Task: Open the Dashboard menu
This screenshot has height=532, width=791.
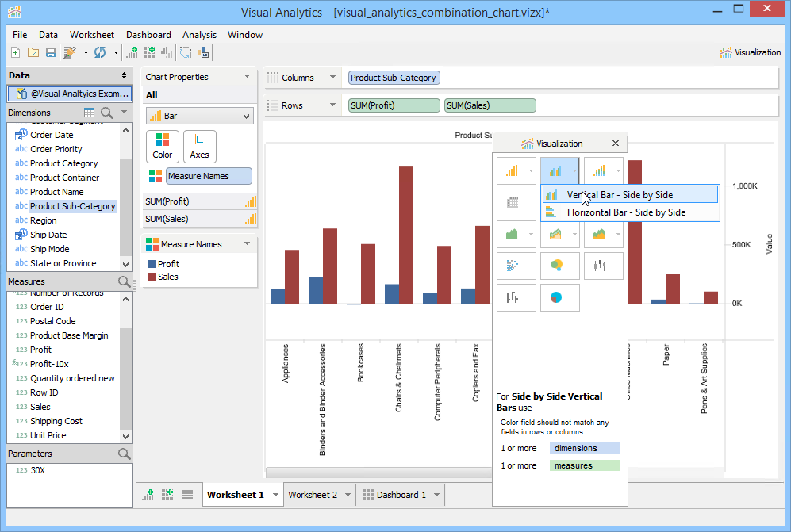Action: tap(148, 35)
